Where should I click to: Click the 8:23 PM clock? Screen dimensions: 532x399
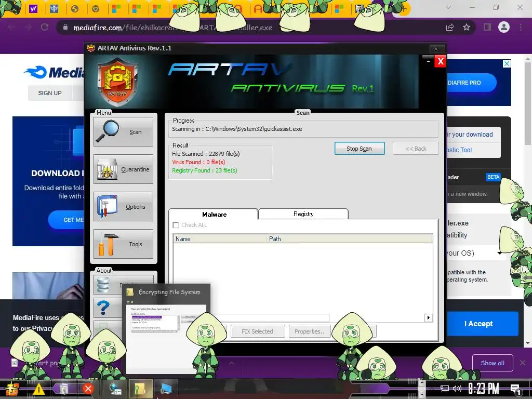coord(484,389)
